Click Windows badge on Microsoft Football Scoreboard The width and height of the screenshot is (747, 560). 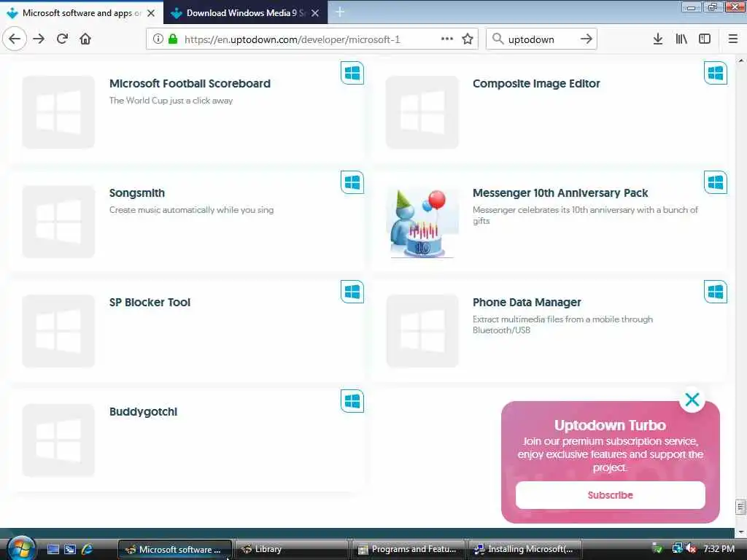(352, 73)
